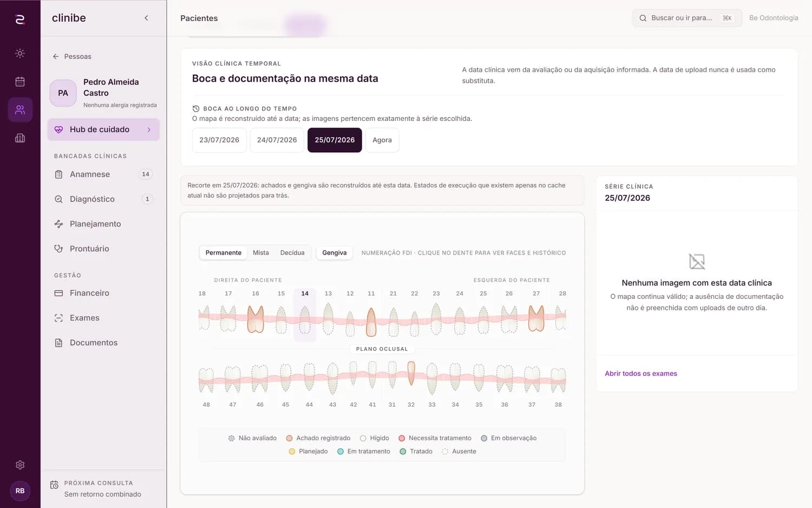Open settings gear icon at bottom rail
The image size is (812, 508).
coord(20,465)
